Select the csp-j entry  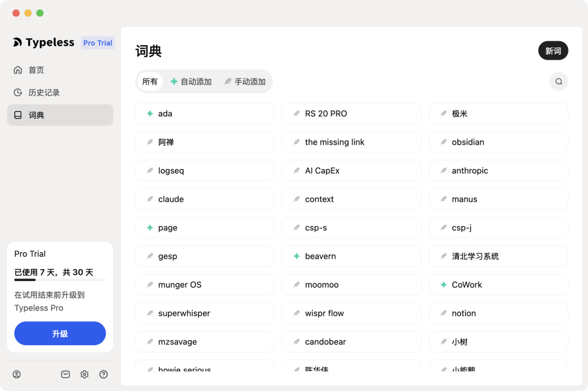pyautogui.click(x=498, y=228)
